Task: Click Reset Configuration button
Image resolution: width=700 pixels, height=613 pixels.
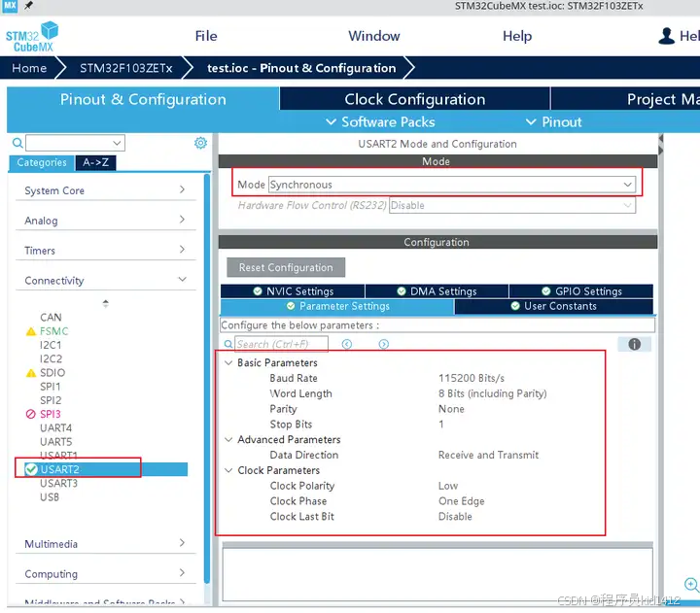Action: pos(286,267)
